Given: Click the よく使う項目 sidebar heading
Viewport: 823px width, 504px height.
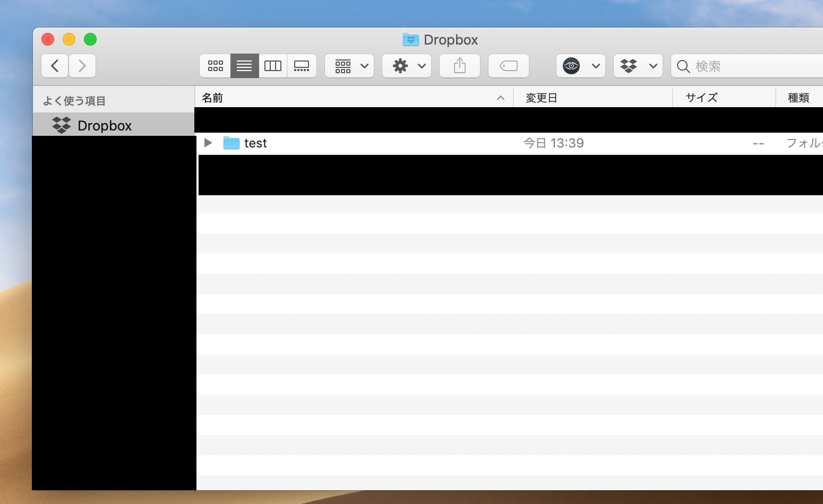Looking at the screenshot, I should coord(74,101).
